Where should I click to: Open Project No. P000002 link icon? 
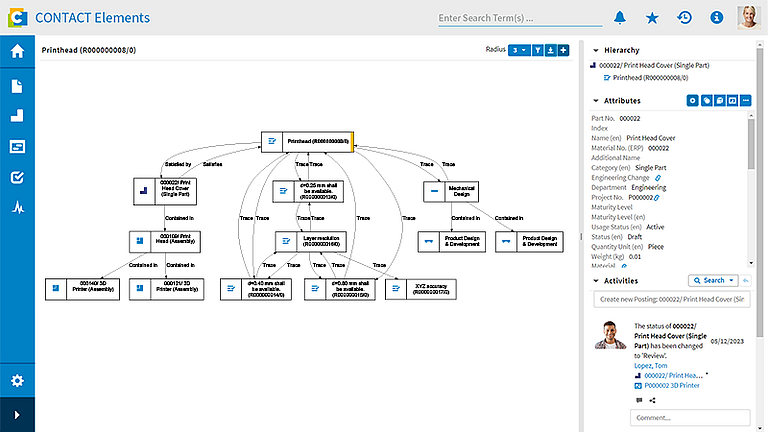tap(657, 198)
